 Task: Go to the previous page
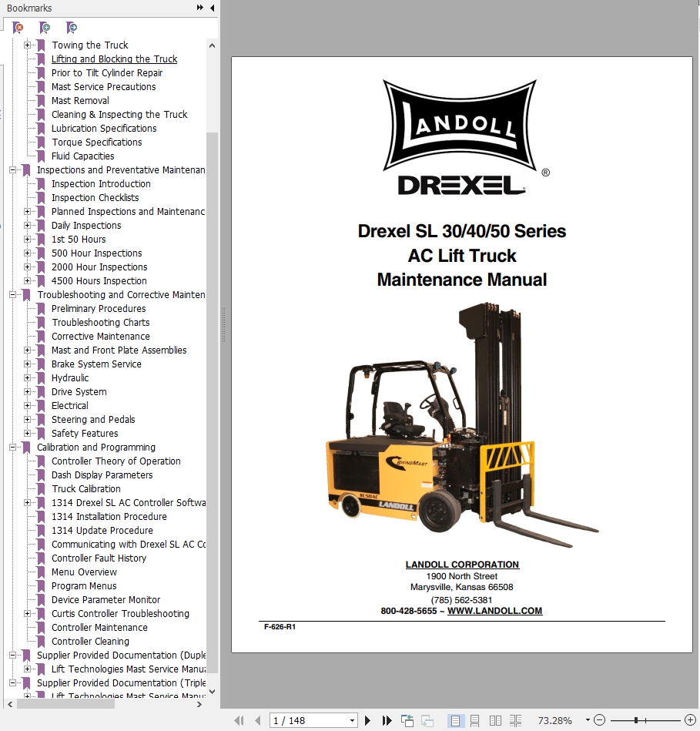[x=258, y=721]
